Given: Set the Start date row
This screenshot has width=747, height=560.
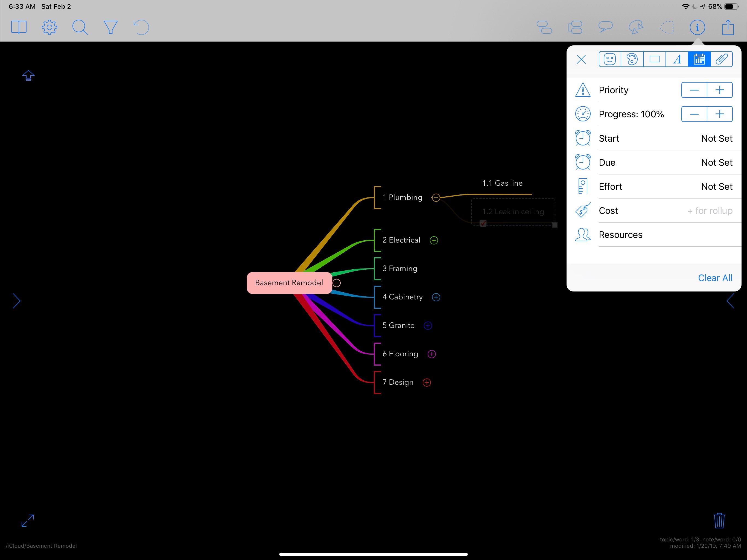Looking at the screenshot, I should 654,138.
